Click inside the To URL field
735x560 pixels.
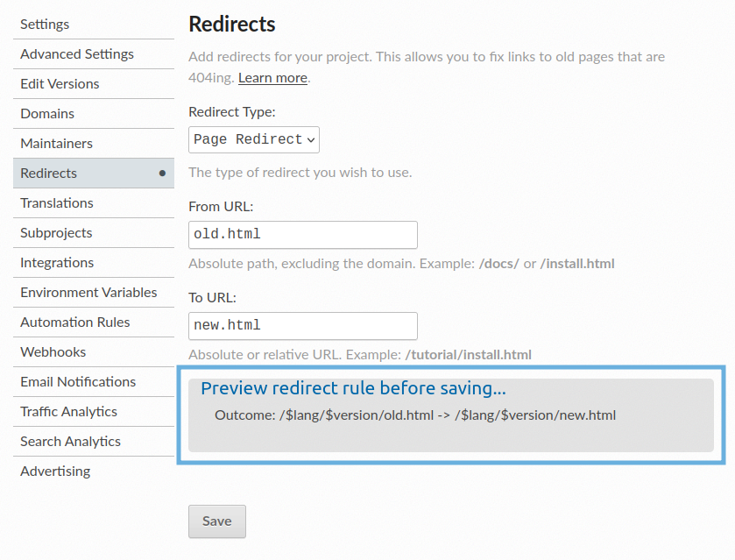302,326
